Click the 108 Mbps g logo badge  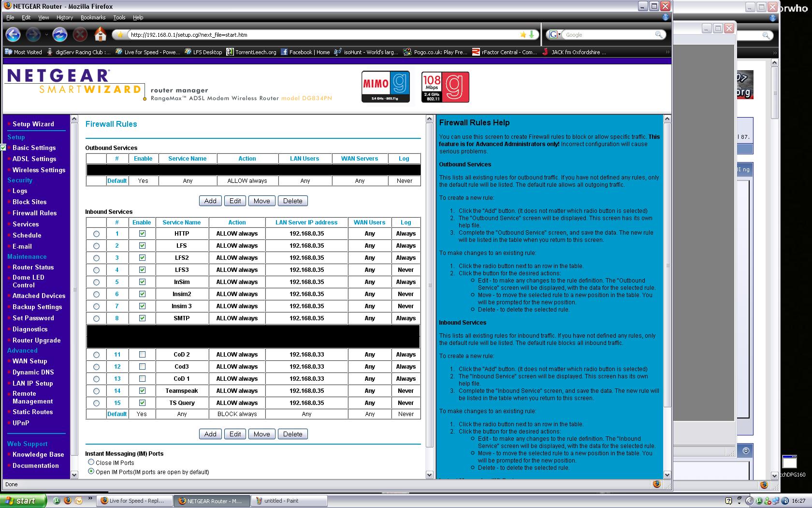pyautogui.click(x=445, y=87)
